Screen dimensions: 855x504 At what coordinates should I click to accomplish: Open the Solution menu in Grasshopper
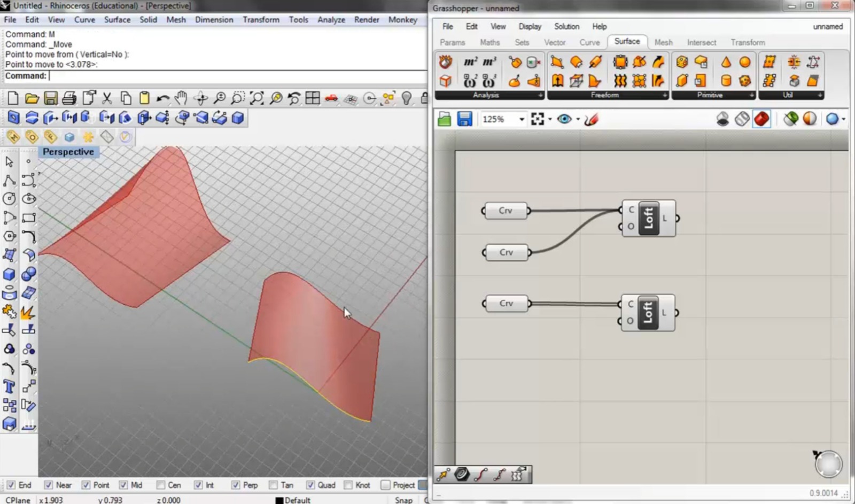(x=566, y=26)
